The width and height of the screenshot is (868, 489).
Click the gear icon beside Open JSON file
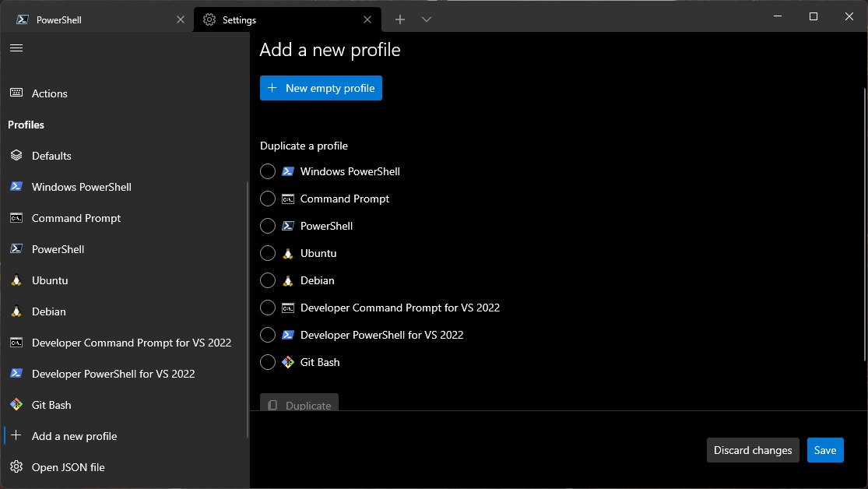tap(16, 467)
